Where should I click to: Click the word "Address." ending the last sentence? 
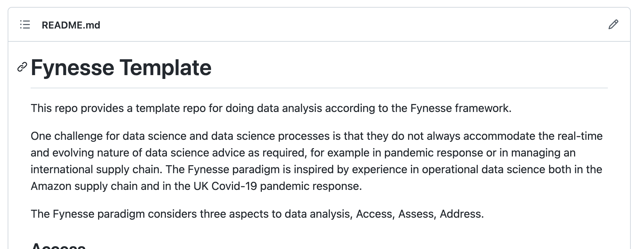tap(462, 214)
